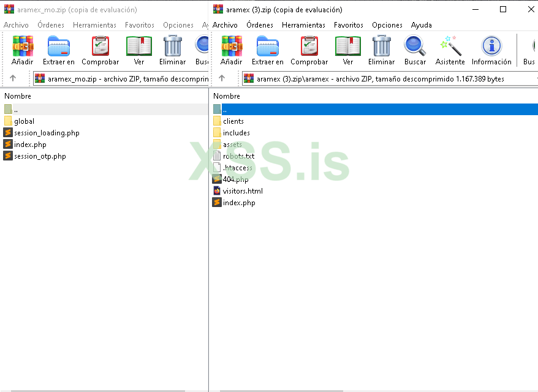
Task: Click Ver book icon in right window
Action: (x=348, y=50)
